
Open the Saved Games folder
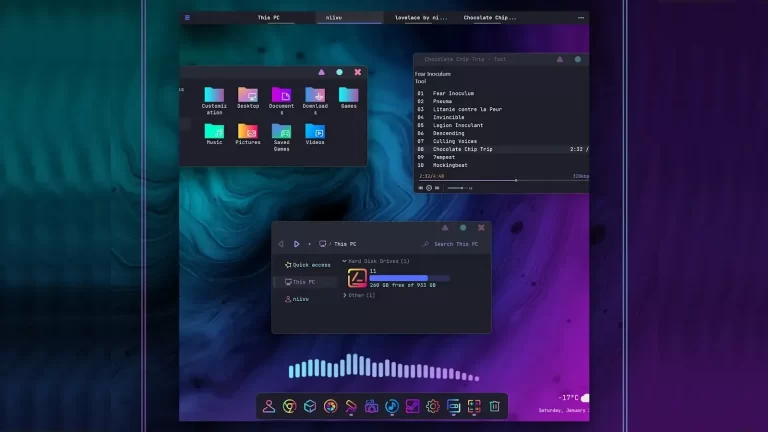click(x=281, y=132)
